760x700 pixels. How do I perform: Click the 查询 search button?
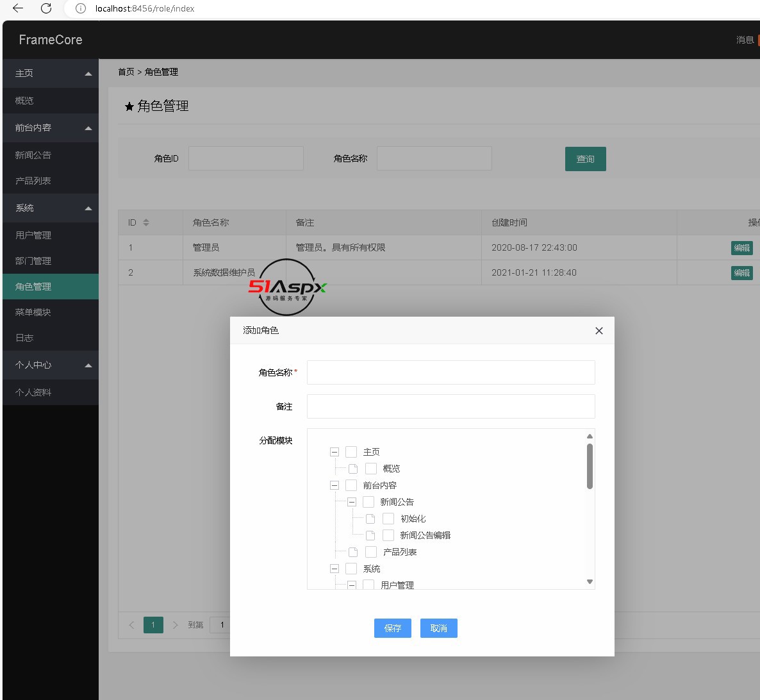(x=586, y=159)
